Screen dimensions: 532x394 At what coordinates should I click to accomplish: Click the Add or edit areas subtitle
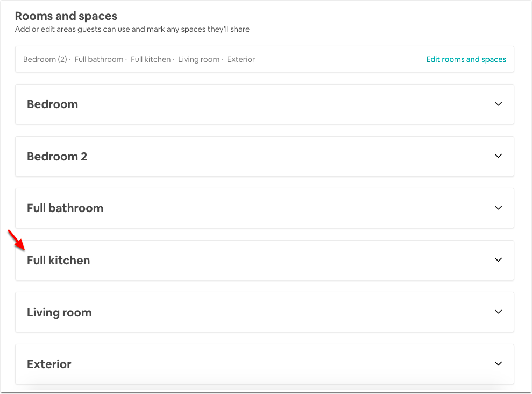(132, 29)
